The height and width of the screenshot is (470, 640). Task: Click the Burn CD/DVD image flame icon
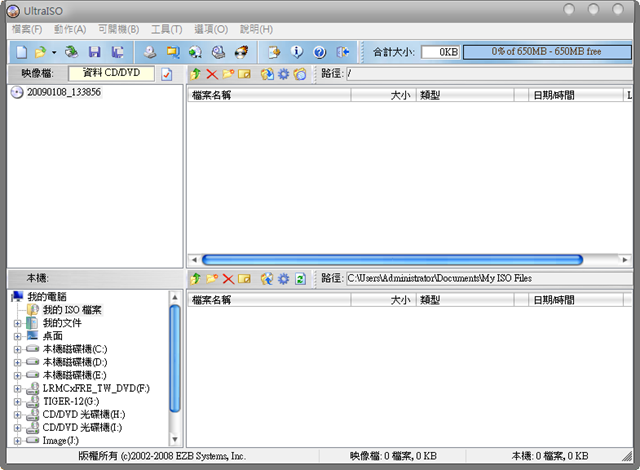[241, 52]
